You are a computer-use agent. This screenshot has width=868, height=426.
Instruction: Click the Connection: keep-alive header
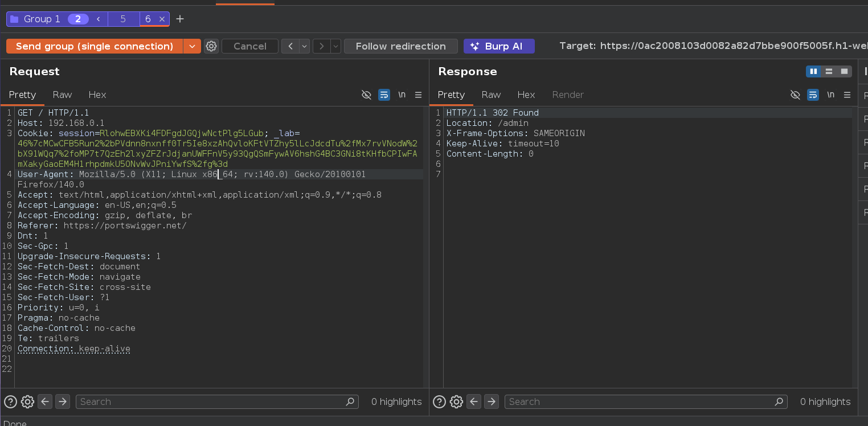click(x=74, y=349)
